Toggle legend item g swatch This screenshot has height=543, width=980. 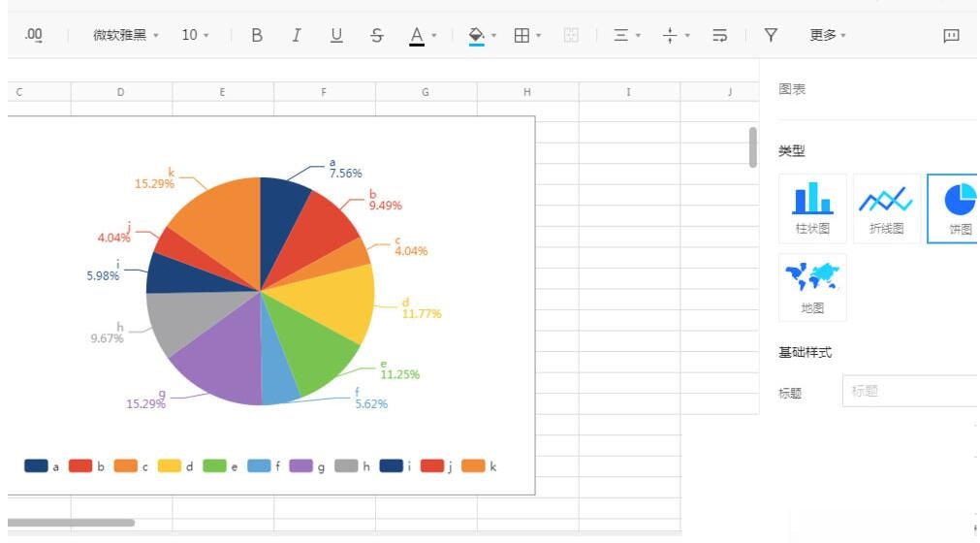[x=300, y=466]
